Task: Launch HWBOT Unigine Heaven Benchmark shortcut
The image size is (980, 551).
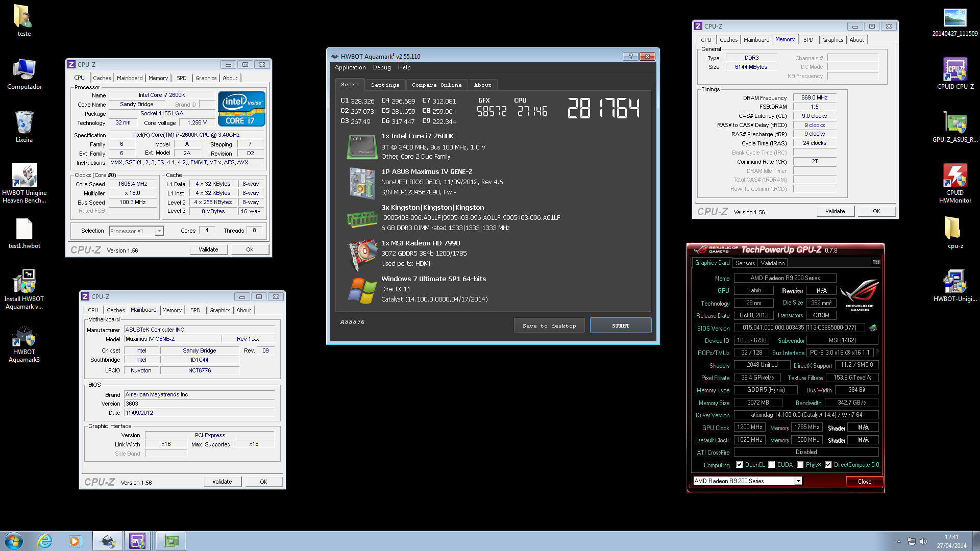Action: tap(24, 183)
